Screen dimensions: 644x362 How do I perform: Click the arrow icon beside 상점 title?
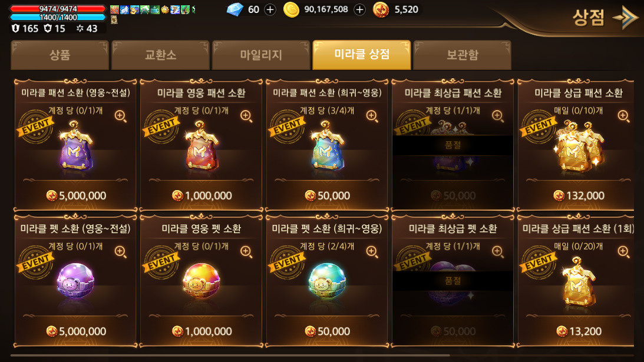coord(626,17)
